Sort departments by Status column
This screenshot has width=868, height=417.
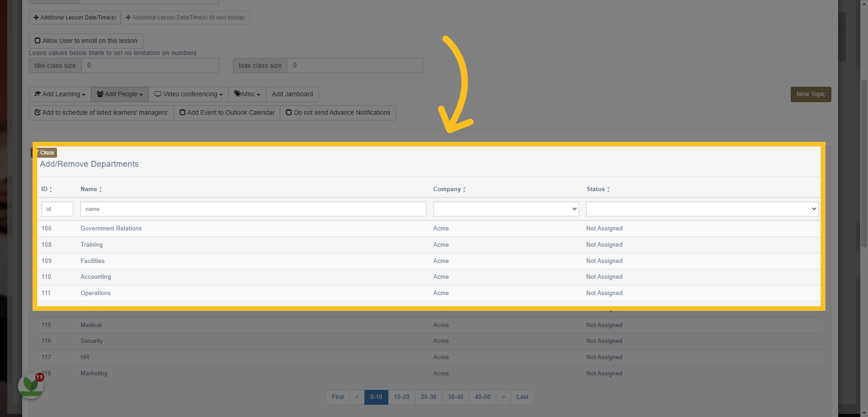pyautogui.click(x=598, y=189)
